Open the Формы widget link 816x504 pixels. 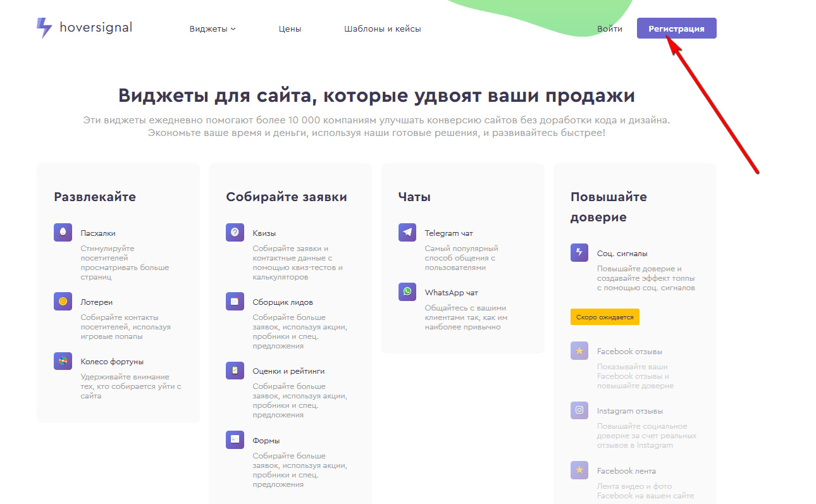click(266, 441)
